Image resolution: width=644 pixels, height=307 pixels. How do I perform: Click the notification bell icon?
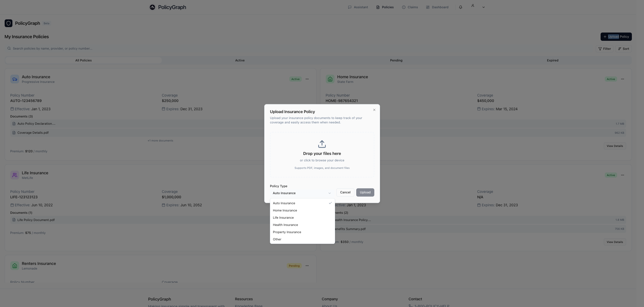click(460, 7)
